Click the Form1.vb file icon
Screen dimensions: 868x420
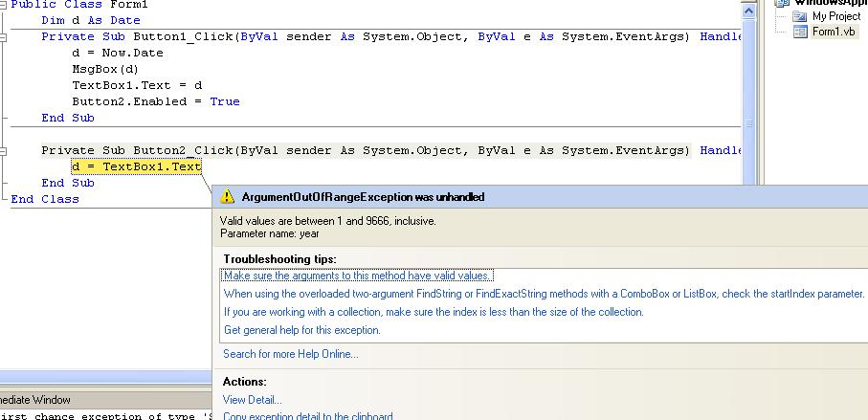pos(800,32)
